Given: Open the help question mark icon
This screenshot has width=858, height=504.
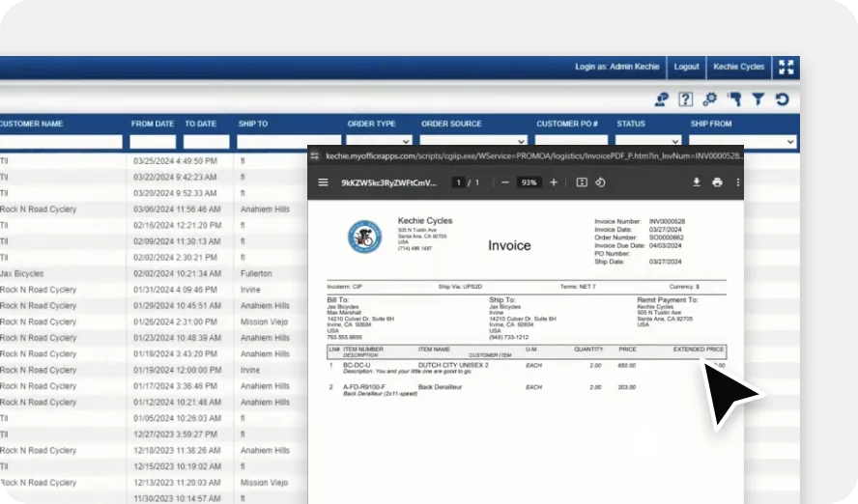Looking at the screenshot, I should (x=686, y=98).
